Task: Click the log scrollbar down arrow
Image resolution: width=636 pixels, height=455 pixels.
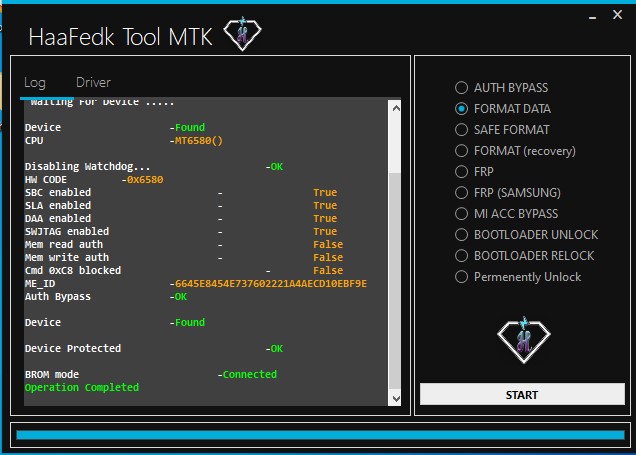Action: (x=396, y=399)
